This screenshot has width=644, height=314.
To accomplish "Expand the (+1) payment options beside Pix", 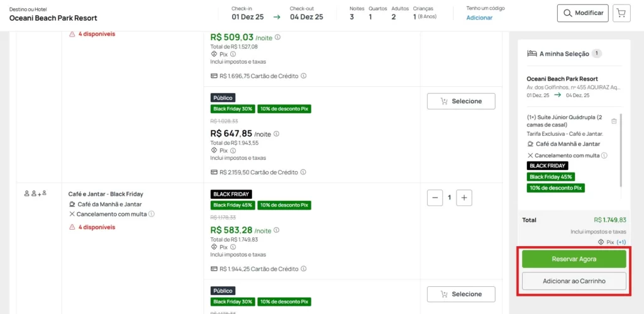I will click(x=621, y=242).
